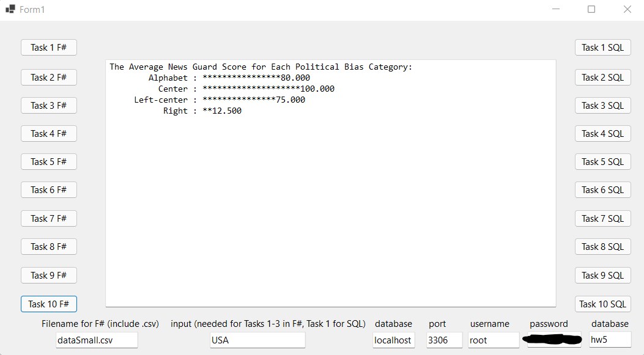Select the Task 3 SQL button

(602, 106)
